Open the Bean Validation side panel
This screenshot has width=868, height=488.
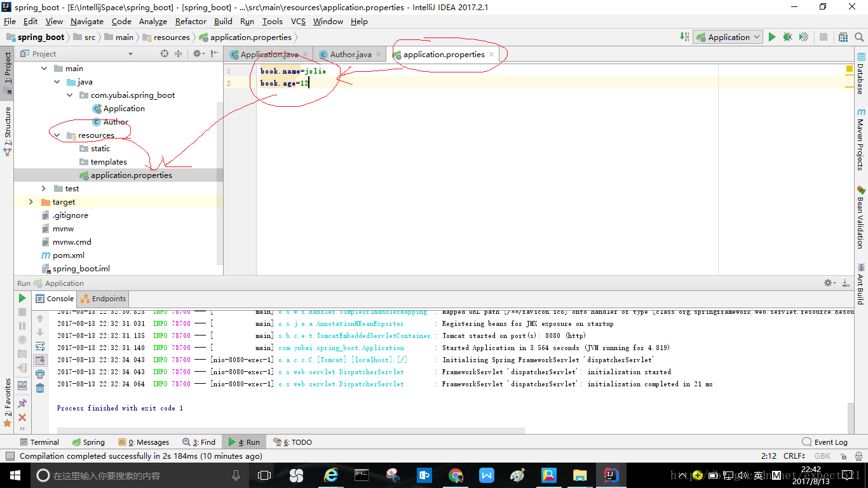[x=860, y=217]
